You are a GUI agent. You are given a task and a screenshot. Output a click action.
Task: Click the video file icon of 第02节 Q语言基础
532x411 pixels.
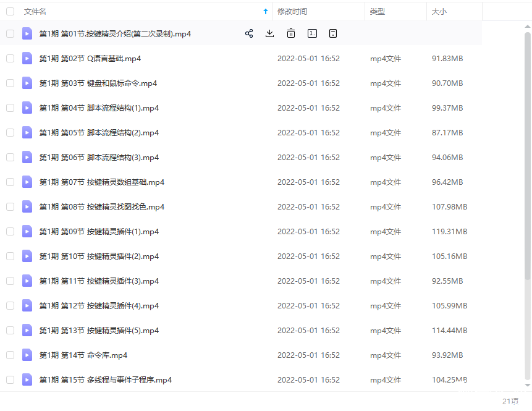pyautogui.click(x=27, y=59)
